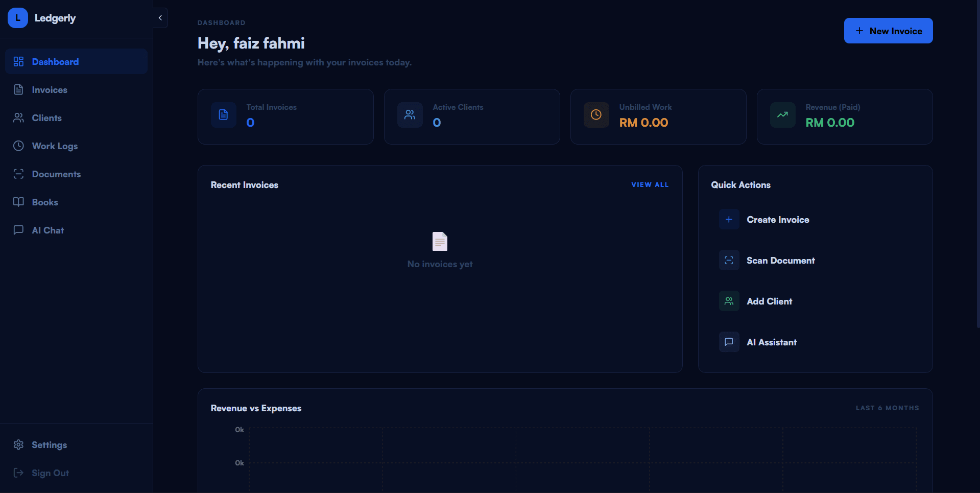
Task: Click the Recent Invoices heading
Action: pos(245,185)
